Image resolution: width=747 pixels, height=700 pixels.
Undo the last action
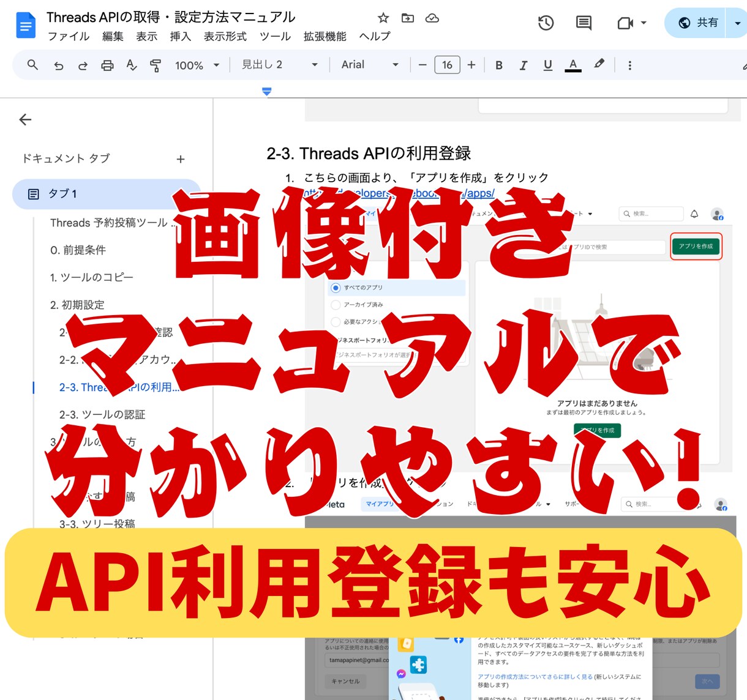[58, 65]
